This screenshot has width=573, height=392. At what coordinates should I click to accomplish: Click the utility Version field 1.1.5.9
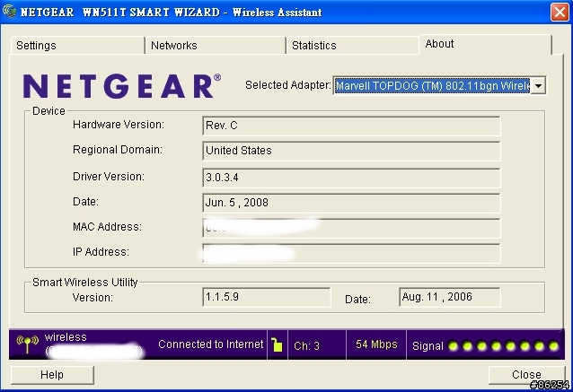tap(267, 297)
